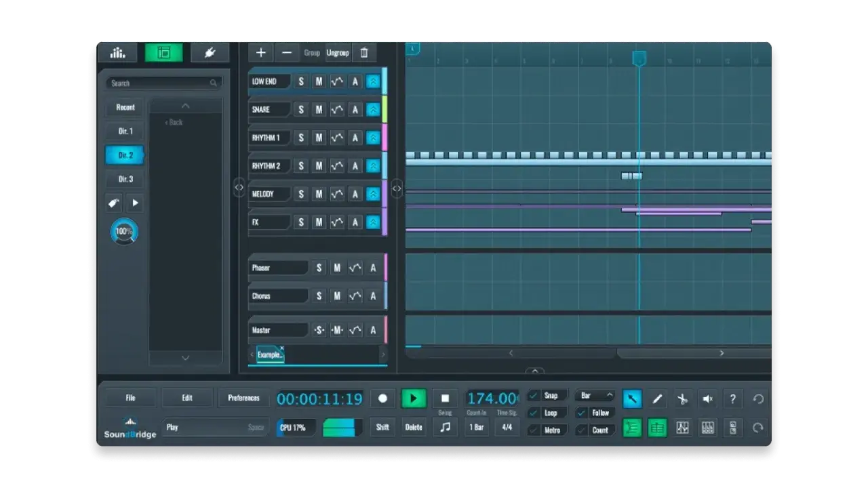Collapse the SNARE group chevron

[x=373, y=109]
